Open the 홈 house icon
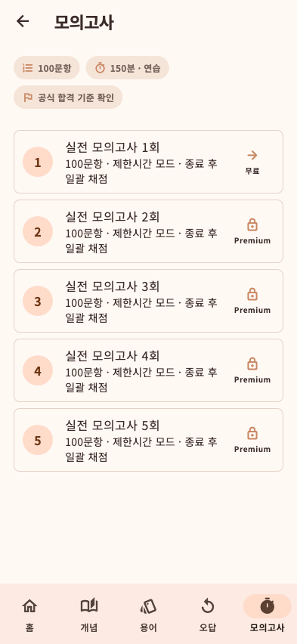The width and height of the screenshot is (297, 644). 29,605
